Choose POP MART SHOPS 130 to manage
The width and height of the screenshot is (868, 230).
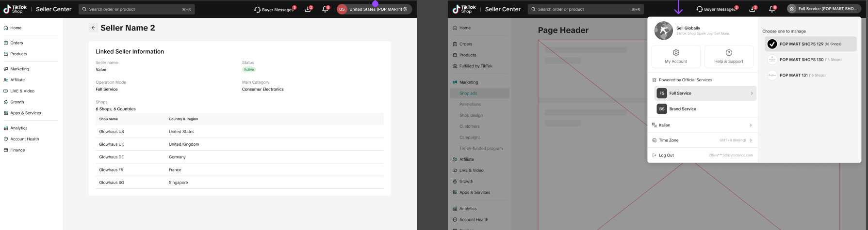tap(810, 60)
